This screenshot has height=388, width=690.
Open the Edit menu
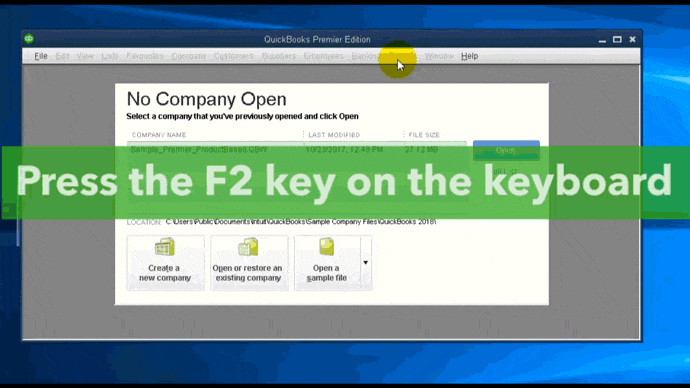pos(62,56)
